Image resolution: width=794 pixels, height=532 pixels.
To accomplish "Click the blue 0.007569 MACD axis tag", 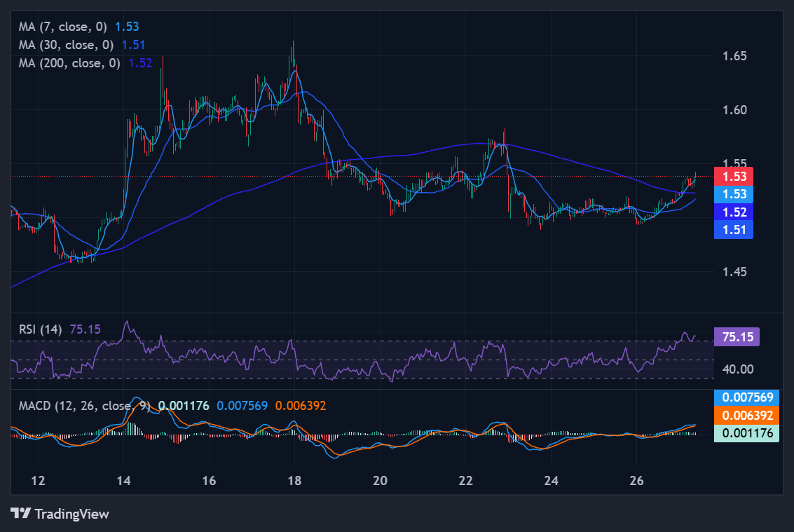I will pos(746,397).
